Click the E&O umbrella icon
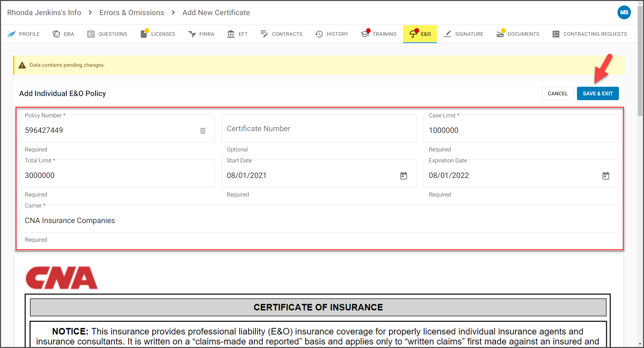Viewport: 644px width, 348px height. pos(413,34)
